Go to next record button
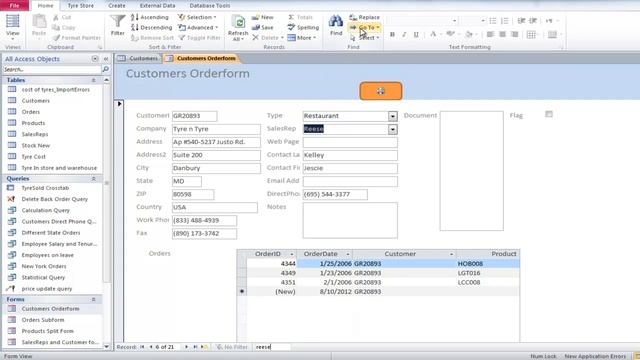Image resolution: width=640 pixels, height=360 pixels. pyautogui.click(x=187, y=347)
